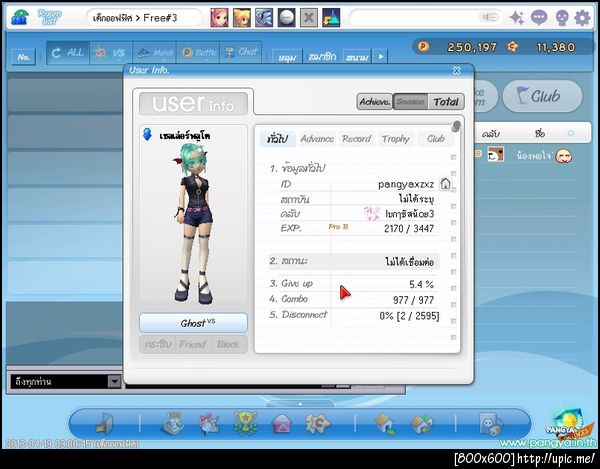Expand the bottom menu arrow handle
The width and height of the screenshot is (600, 469).
[300, 404]
